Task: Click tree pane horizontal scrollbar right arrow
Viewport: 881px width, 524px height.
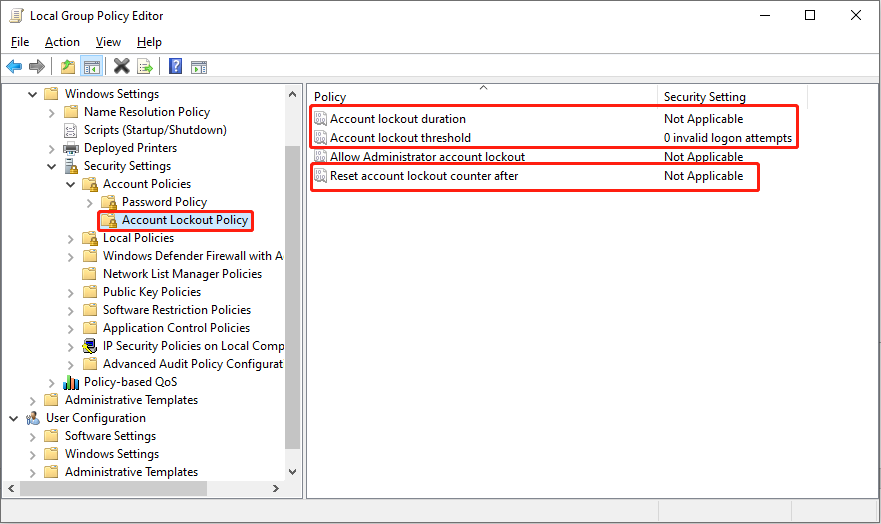Action: click(x=276, y=489)
